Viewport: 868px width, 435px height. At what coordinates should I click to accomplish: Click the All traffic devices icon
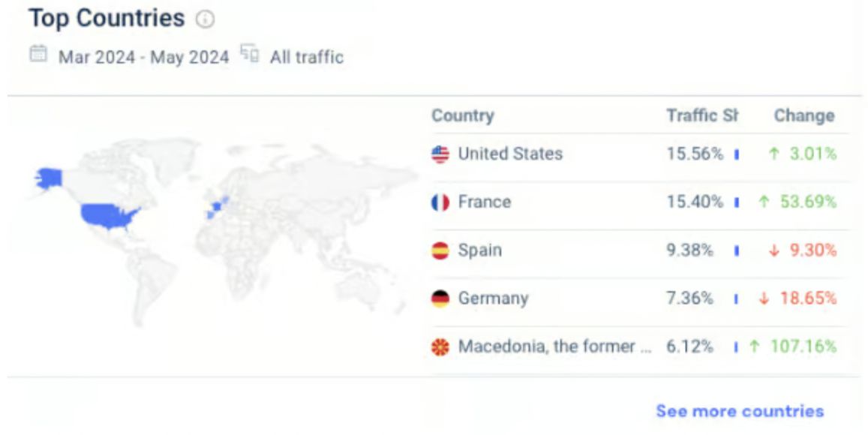250,55
